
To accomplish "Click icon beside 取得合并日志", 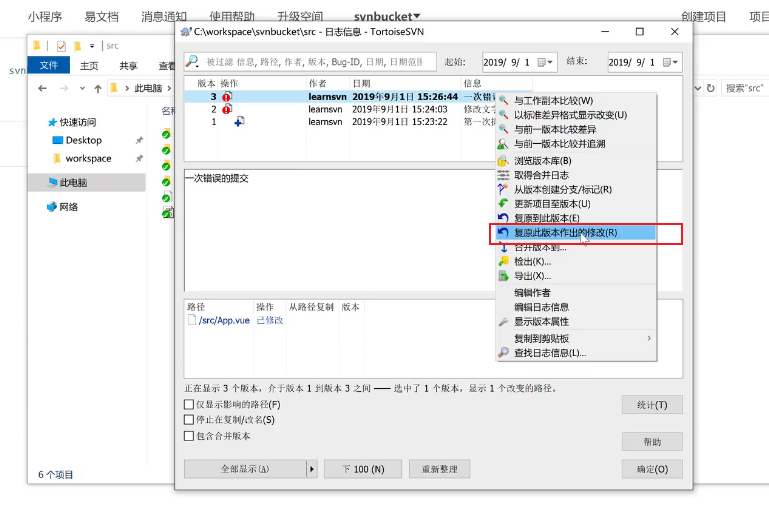I will click(x=503, y=175).
